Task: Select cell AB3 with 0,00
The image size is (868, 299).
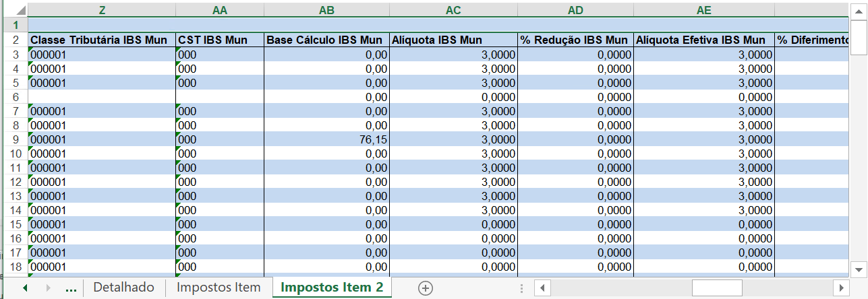Action: click(326, 55)
